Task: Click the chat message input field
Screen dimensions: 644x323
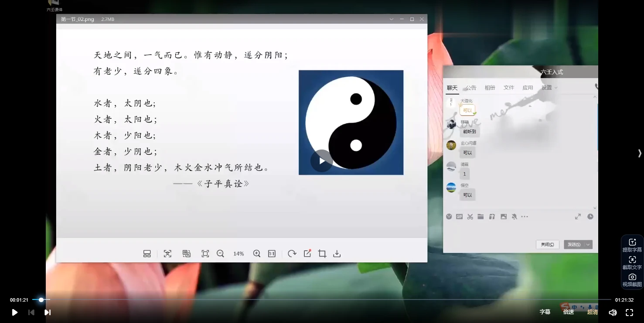Action: 520,230
